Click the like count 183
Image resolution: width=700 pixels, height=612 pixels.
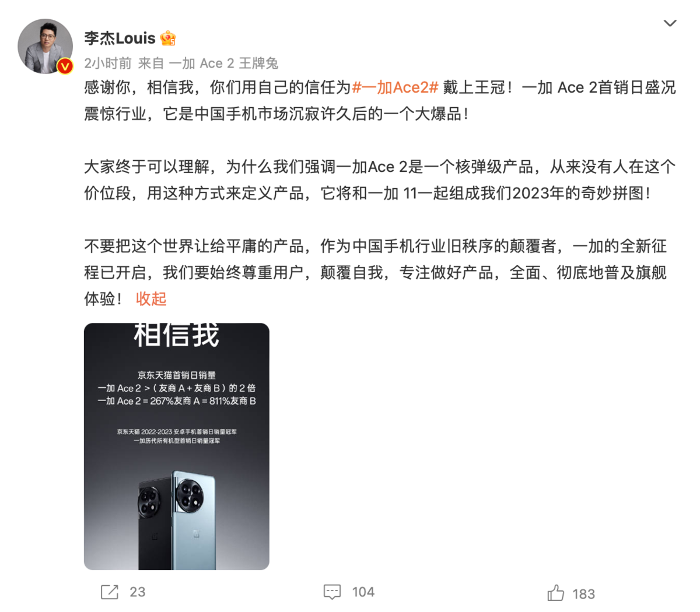point(583,594)
